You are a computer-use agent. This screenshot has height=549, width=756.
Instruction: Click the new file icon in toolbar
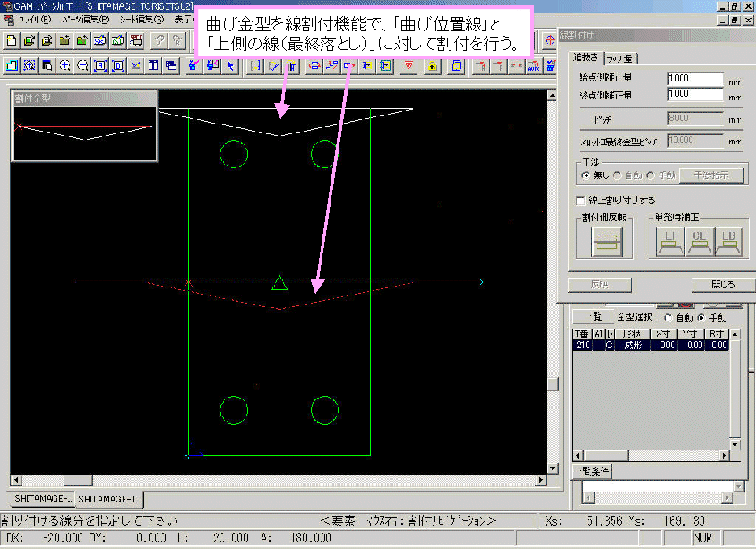pyautogui.click(x=11, y=40)
